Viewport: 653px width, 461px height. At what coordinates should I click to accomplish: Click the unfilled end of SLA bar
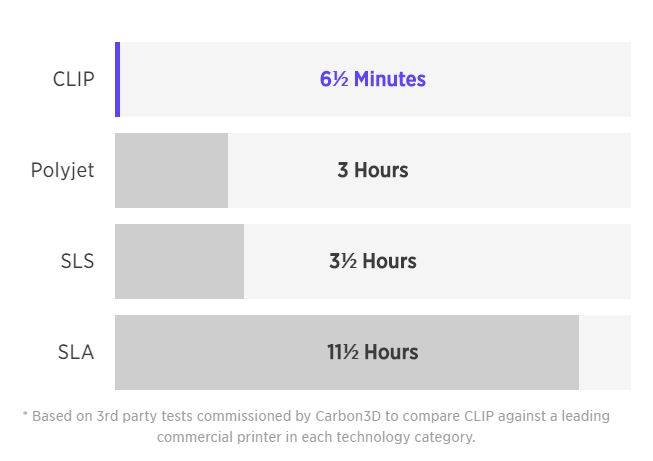click(x=605, y=352)
